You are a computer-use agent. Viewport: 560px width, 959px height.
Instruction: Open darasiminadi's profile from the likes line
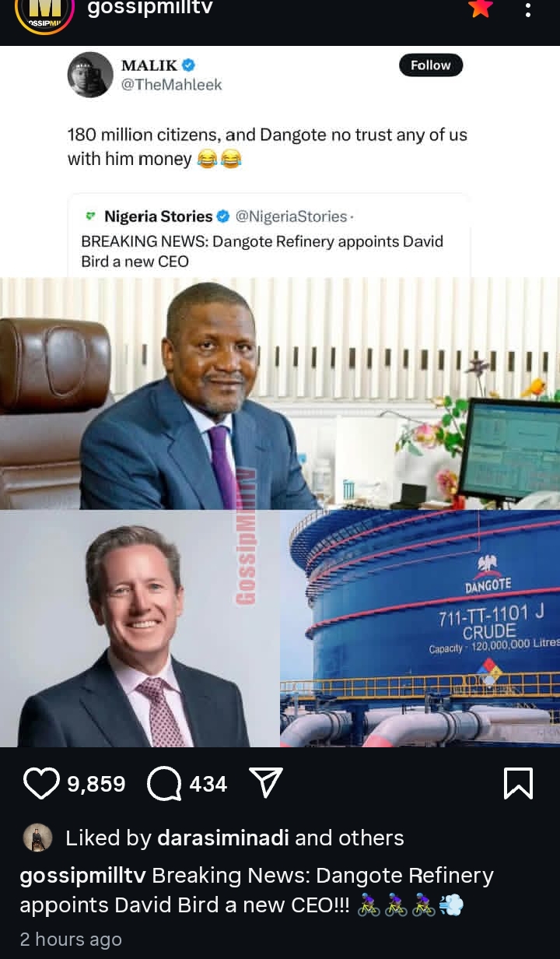223,838
